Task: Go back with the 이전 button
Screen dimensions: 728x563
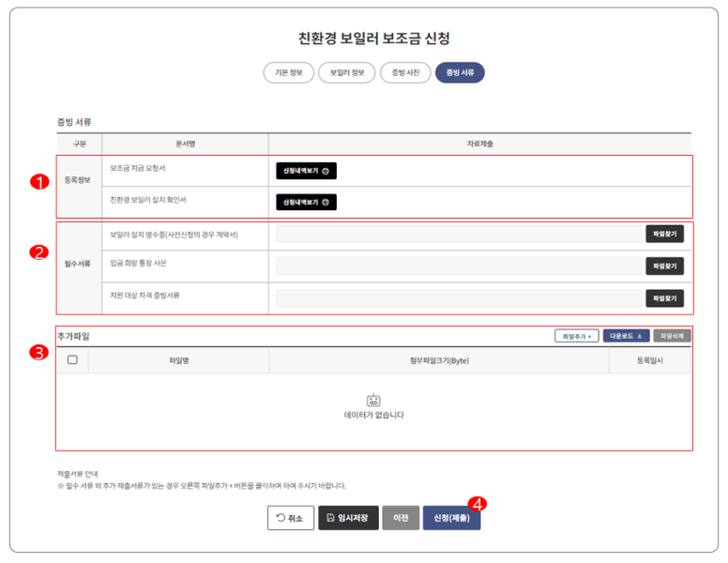Action: click(401, 517)
